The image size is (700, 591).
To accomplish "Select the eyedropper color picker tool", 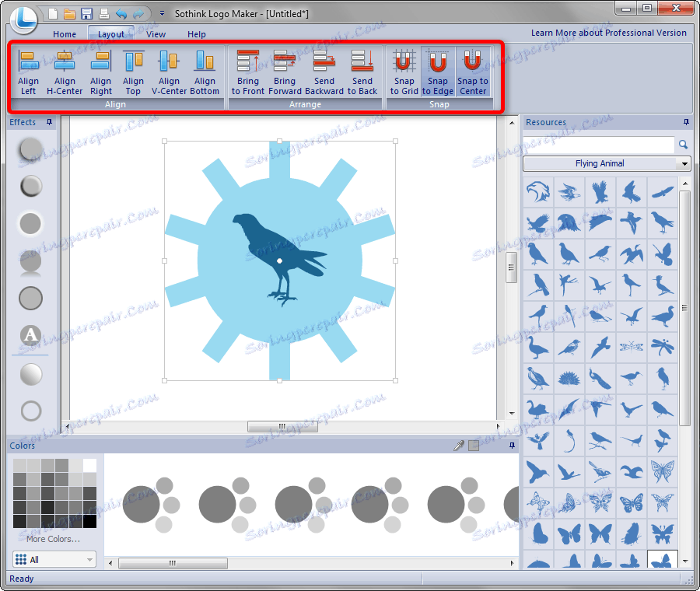I will point(458,445).
